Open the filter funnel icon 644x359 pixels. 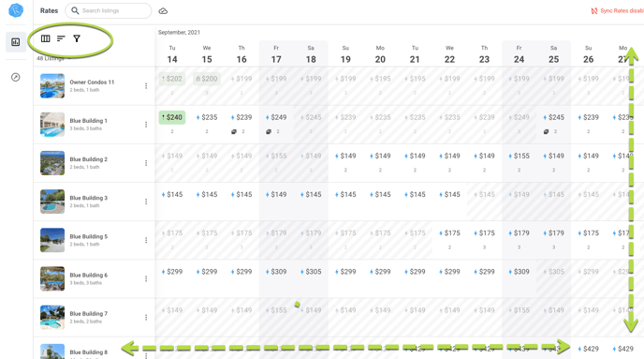pos(77,38)
